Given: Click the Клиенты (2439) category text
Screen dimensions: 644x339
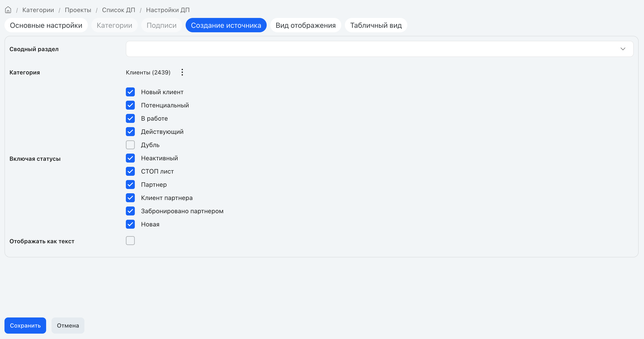Looking at the screenshot, I should coord(148,72).
